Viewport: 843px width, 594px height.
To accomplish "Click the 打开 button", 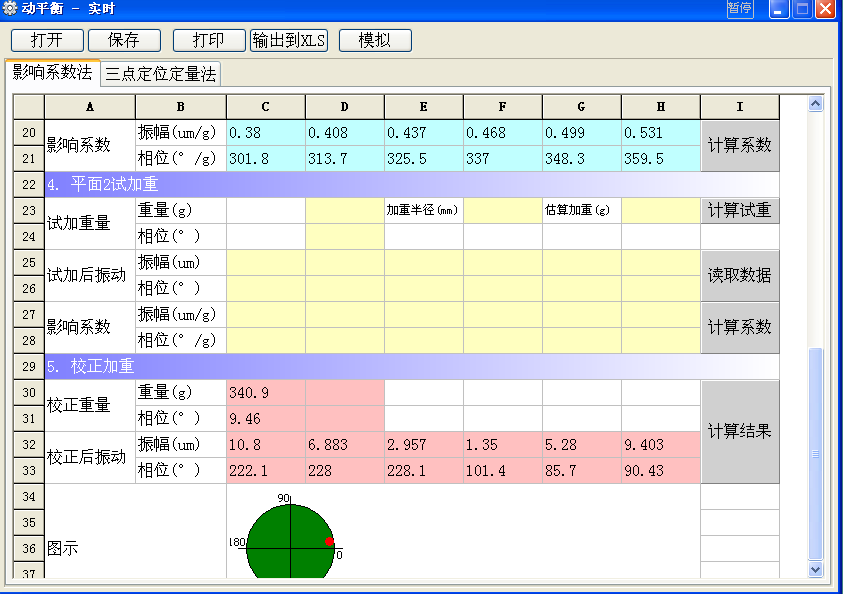I will (47, 40).
